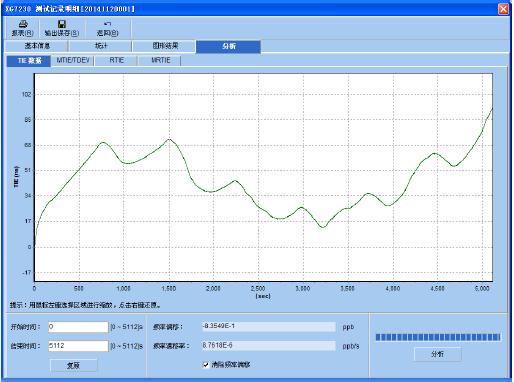Screen dimensions: 514x382
Task: Click the end time field containing 5112
Action: 78,346
